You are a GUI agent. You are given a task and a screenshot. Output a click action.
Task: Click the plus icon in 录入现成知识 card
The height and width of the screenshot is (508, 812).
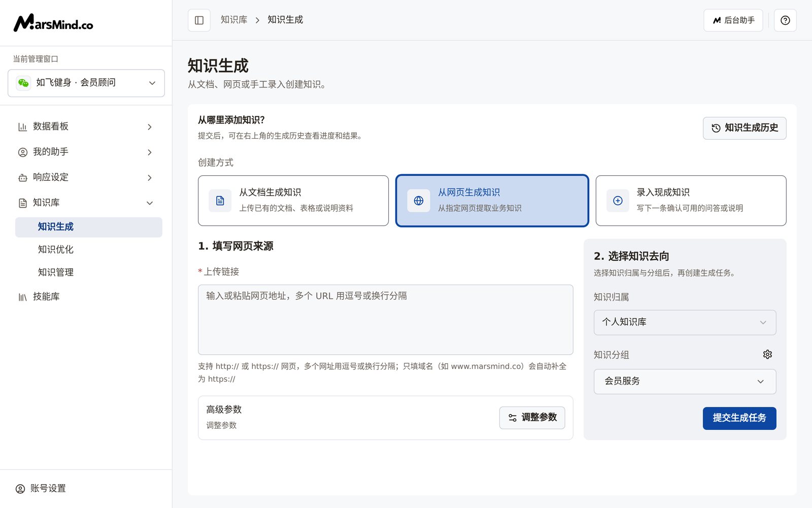point(618,201)
